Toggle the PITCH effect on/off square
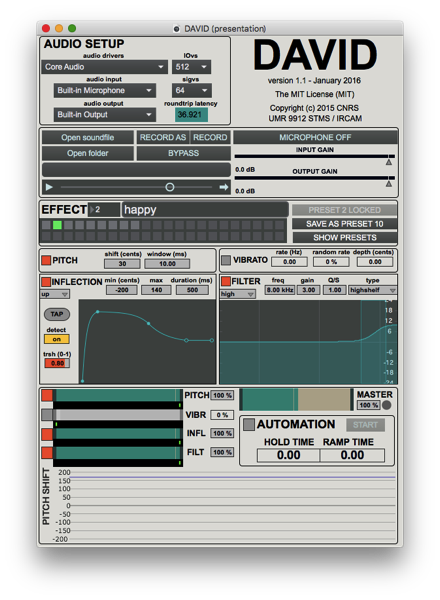Image resolution: width=440 pixels, height=600 pixels. click(46, 260)
